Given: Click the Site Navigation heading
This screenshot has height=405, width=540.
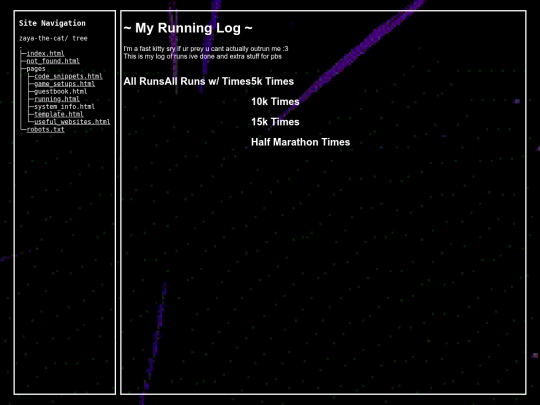Looking at the screenshot, I should point(52,23).
